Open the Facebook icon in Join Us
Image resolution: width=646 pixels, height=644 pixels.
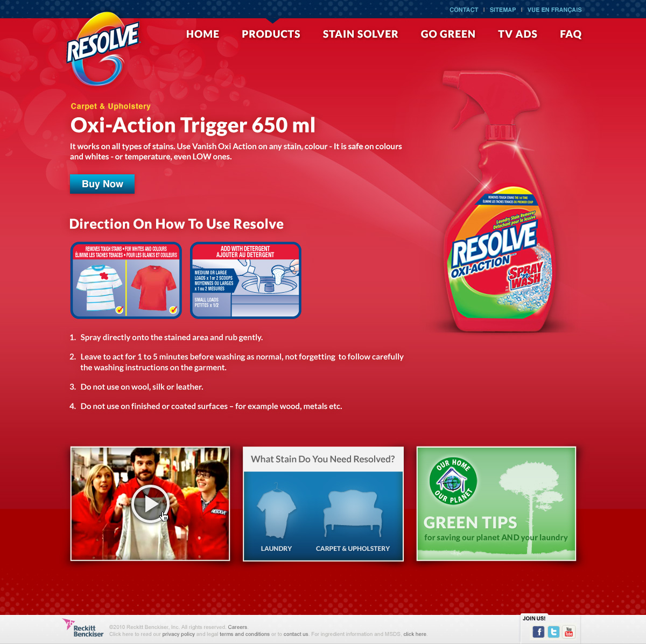[538, 632]
